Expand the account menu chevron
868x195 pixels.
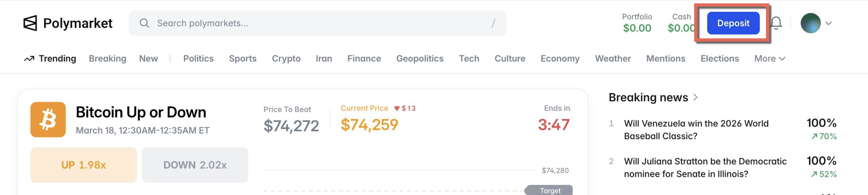[x=829, y=23]
